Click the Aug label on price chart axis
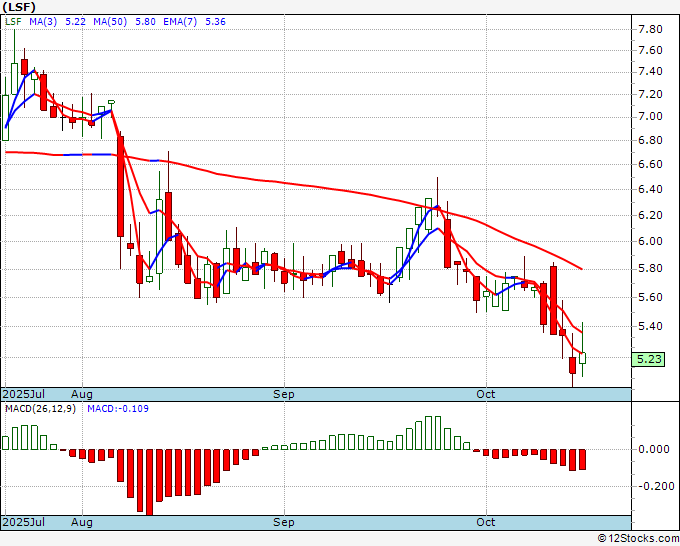Viewport: 680px width, 546px height. pos(82,394)
